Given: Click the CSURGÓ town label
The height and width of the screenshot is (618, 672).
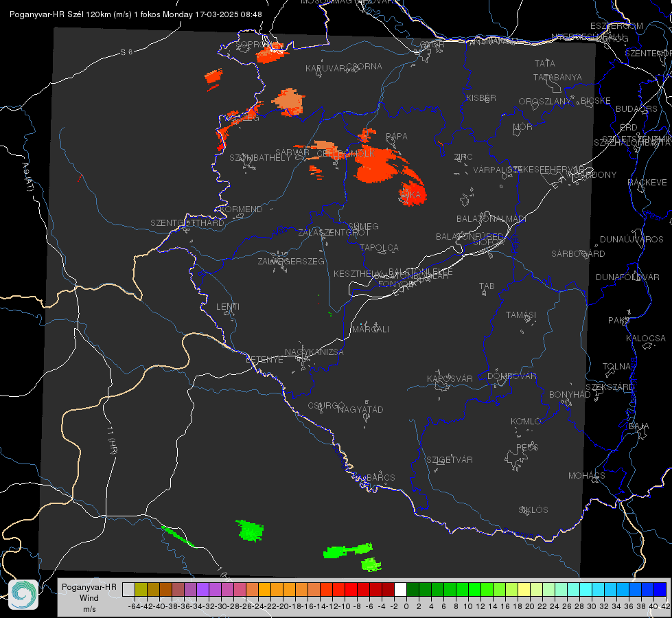Looking at the screenshot, I should (x=326, y=406).
